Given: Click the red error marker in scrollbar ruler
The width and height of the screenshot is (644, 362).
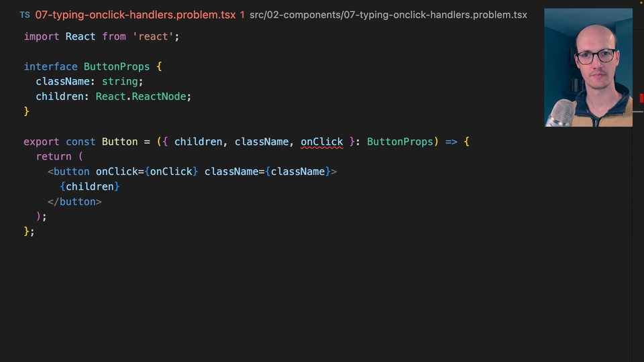Looking at the screenshot, I should coord(641,99).
